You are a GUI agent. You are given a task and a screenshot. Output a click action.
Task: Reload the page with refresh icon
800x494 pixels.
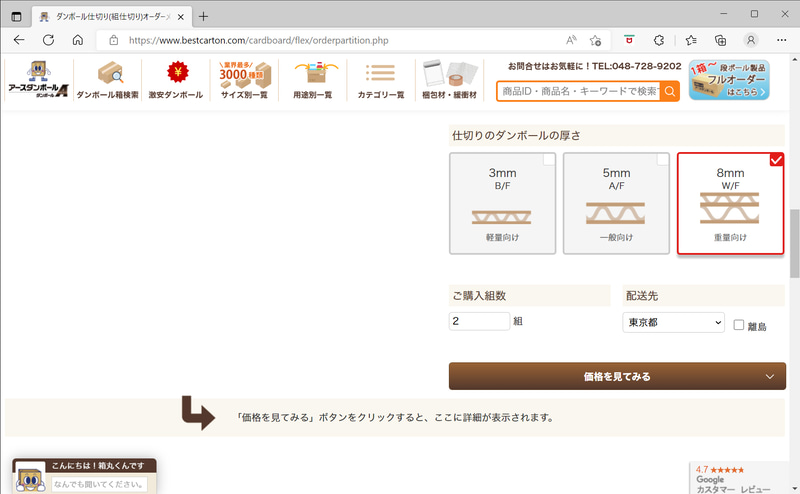[x=48, y=40]
